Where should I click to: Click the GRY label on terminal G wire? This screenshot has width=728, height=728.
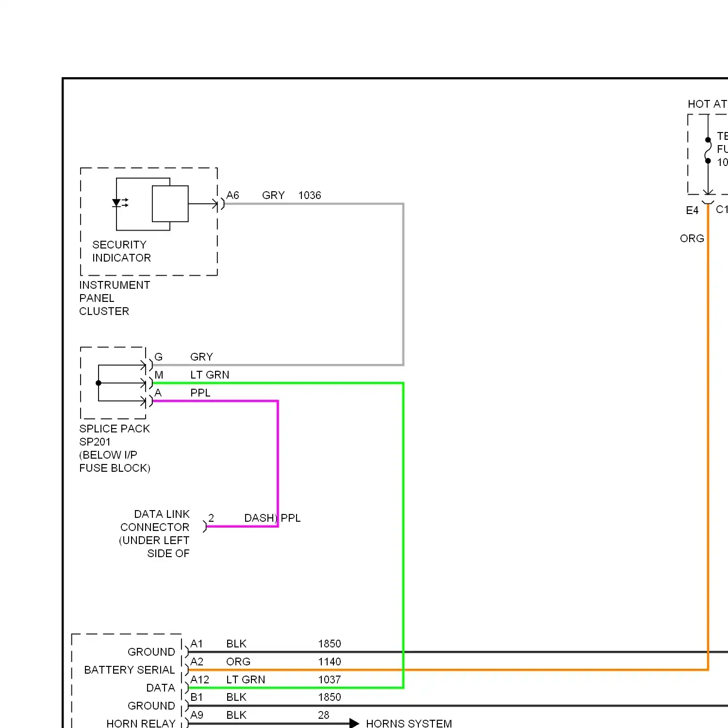[201, 357]
